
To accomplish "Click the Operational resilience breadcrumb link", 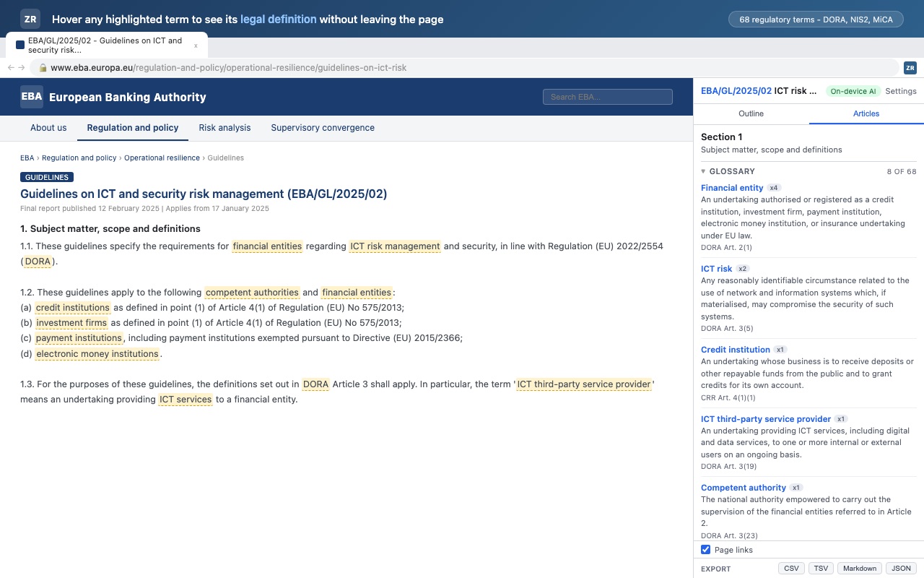I will [x=162, y=158].
